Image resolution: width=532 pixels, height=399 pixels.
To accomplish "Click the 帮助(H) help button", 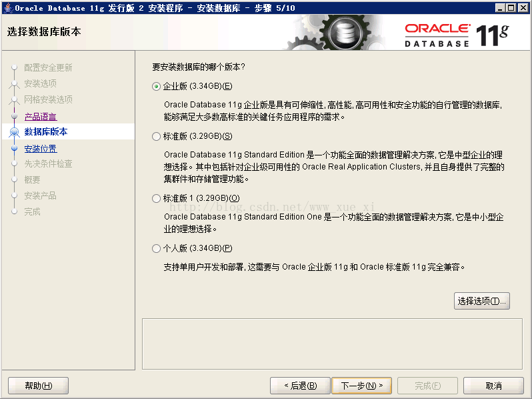I will [x=39, y=386].
